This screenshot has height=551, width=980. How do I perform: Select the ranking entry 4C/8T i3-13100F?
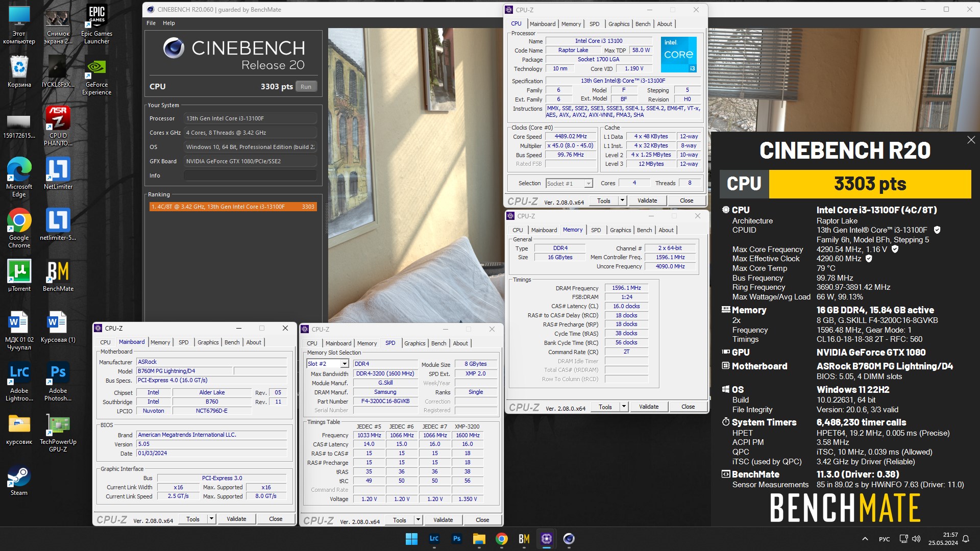point(233,207)
